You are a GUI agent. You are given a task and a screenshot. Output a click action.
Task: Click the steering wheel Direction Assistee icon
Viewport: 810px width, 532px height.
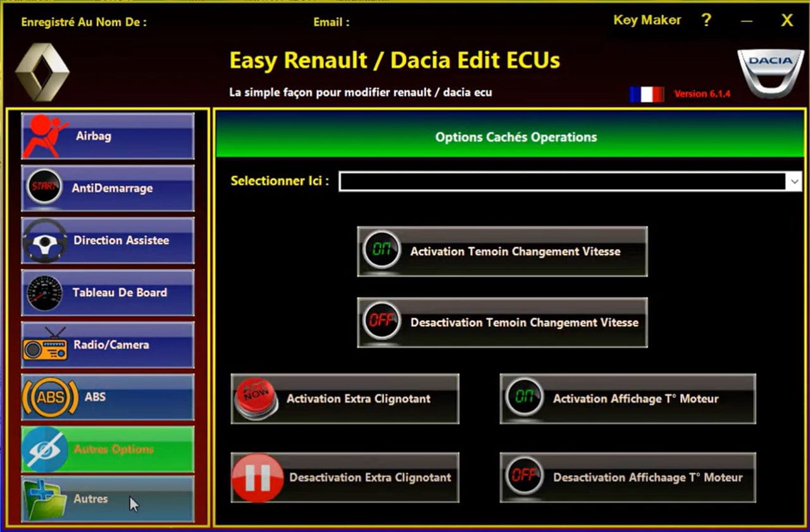pyautogui.click(x=45, y=240)
